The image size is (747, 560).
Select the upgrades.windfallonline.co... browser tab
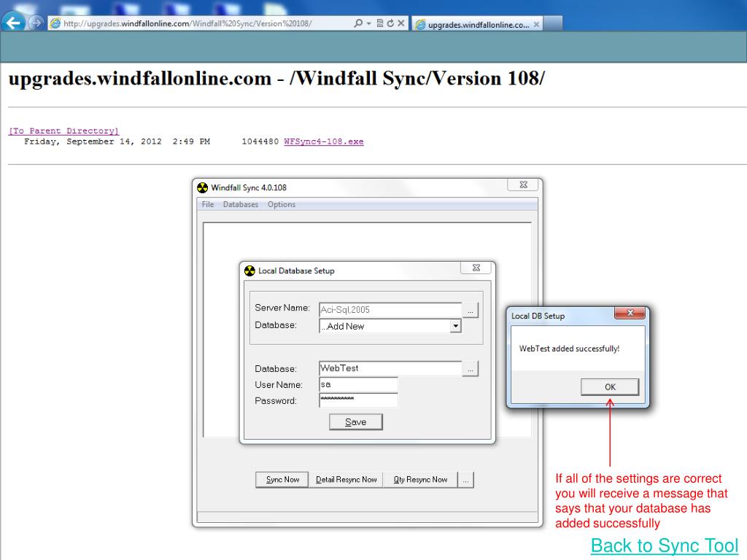477,25
